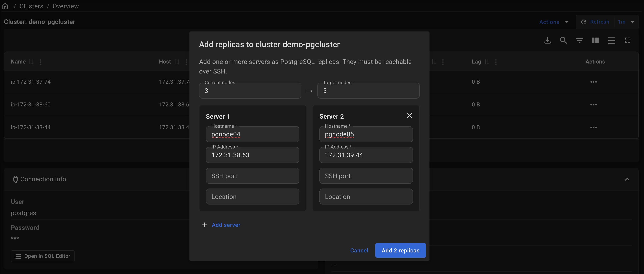The image size is (644, 274).
Task: Toggle table row density icon
Action: point(611,40)
